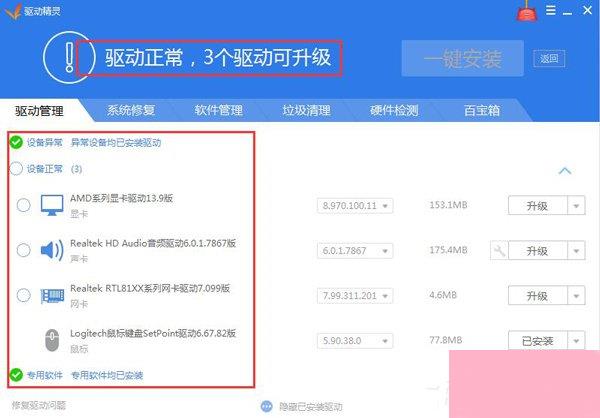Open version dropdown 8.970.100.11
The image size is (600, 418).
[355, 206]
